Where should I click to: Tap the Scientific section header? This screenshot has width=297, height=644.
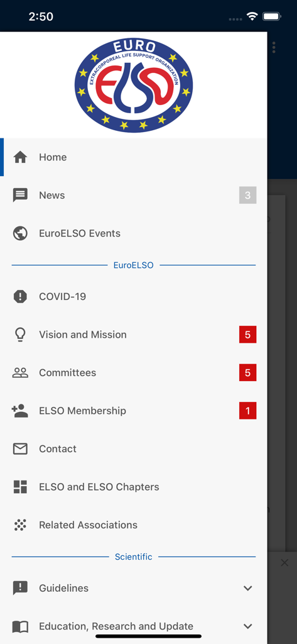pos(133,557)
